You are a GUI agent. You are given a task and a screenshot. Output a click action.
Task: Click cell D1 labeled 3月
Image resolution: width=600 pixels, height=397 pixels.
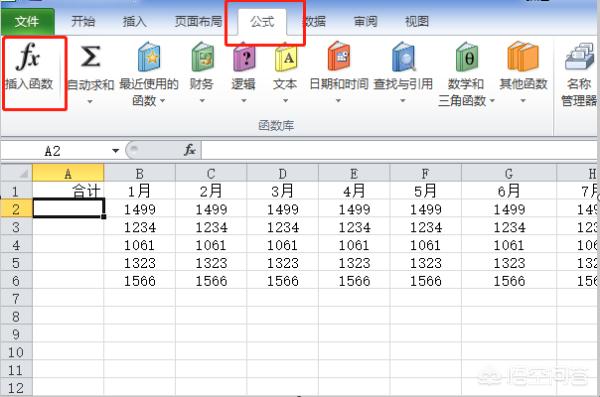(x=282, y=191)
